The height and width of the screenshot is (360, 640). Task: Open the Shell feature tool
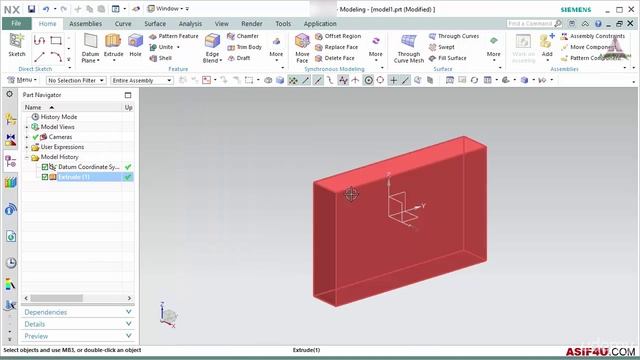tap(160, 58)
